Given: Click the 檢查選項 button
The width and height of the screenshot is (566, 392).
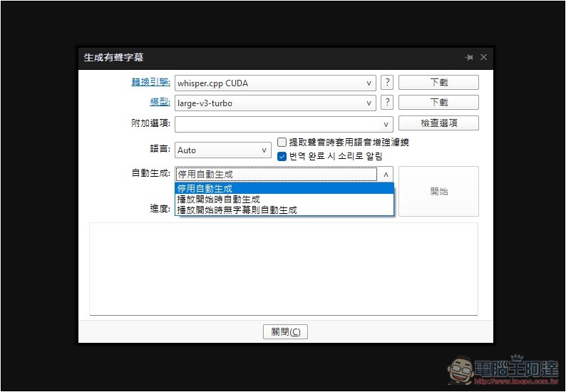Looking at the screenshot, I should 438,123.
